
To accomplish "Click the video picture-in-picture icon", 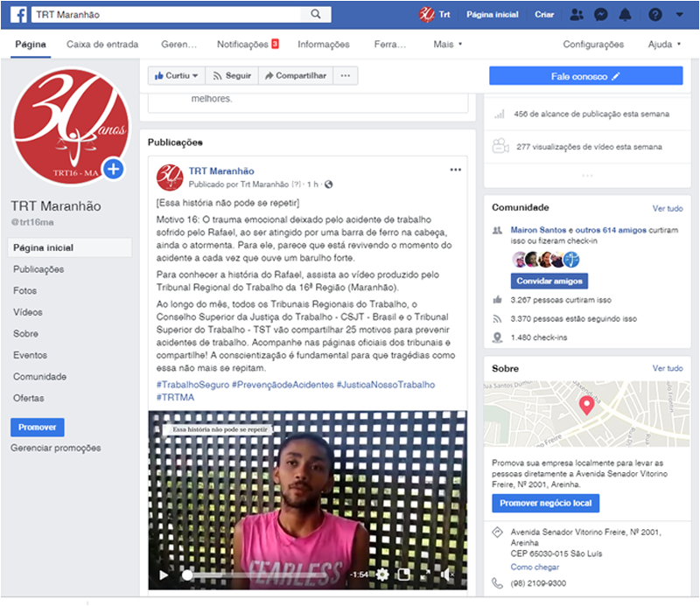I will click(403, 575).
